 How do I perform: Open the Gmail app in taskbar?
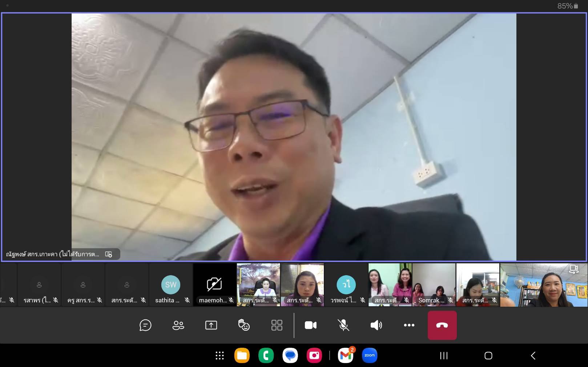(x=346, y=355)
